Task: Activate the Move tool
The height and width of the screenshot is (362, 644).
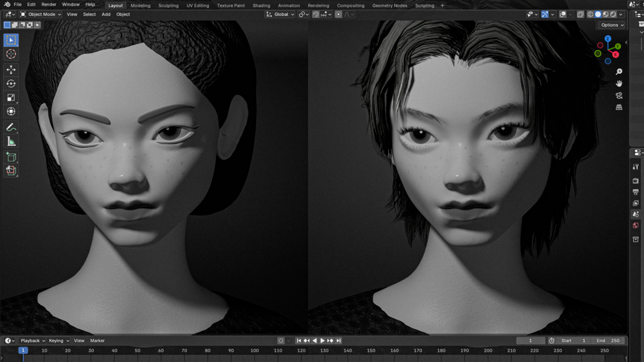Action: tap(11, 69)
